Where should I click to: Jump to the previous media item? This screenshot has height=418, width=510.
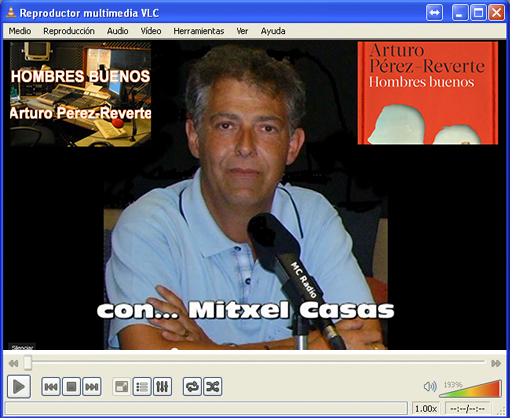coord(51,387)
